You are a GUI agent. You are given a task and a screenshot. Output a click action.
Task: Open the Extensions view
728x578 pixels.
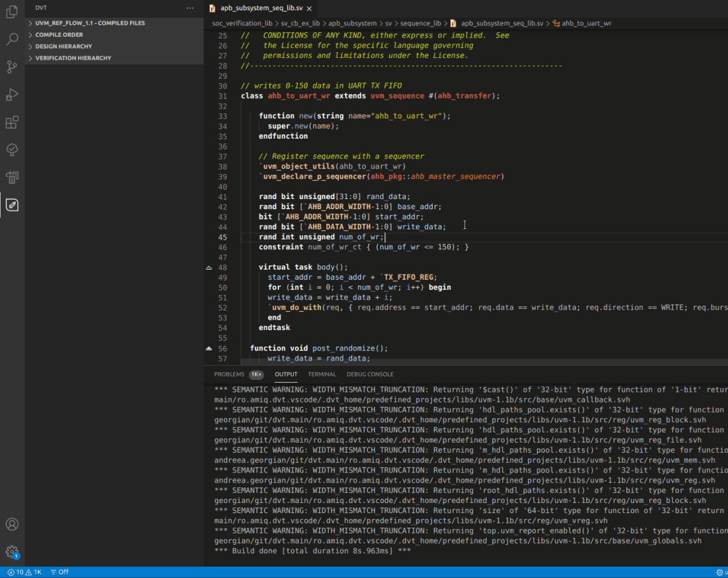tap(11, 122)
